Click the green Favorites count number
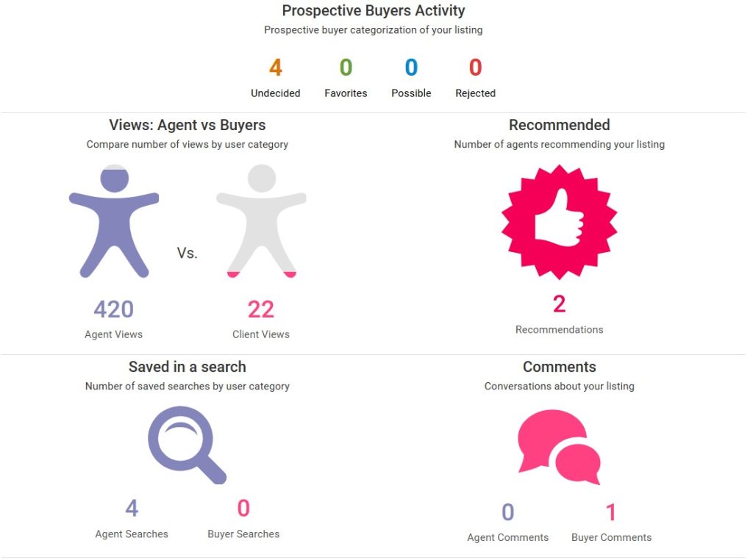 (346, 68)
